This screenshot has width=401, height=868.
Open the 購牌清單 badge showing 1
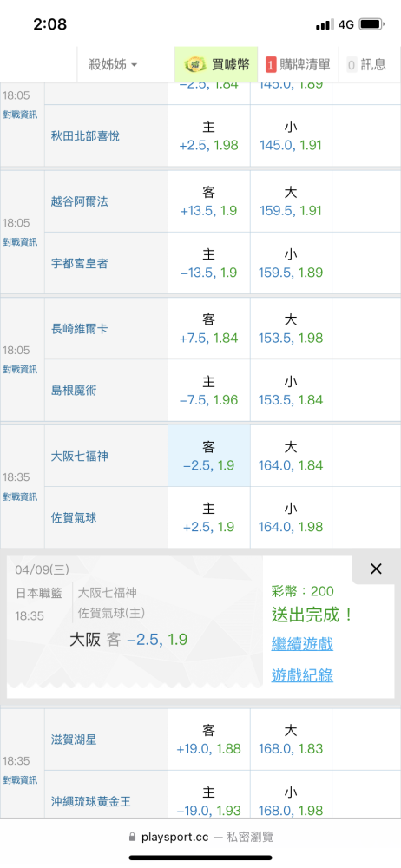(x=298, y=65)
